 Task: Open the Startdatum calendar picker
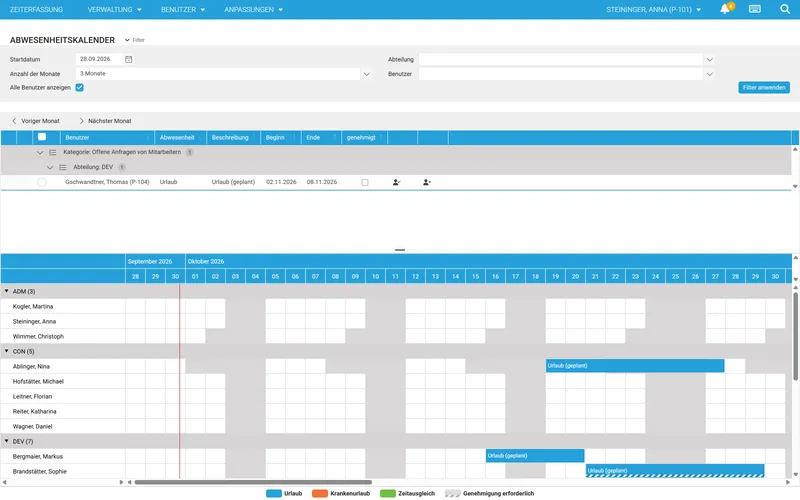[x=129, y=59]
